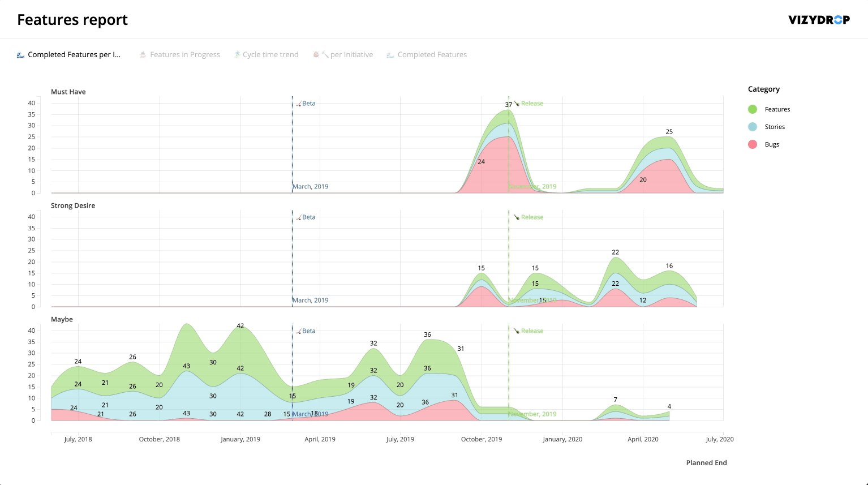Click the Beta flag icon in the Strong Desire chart
Image resolution: width=868 pixels, height=485 pixels.
[x=299, y=216]
